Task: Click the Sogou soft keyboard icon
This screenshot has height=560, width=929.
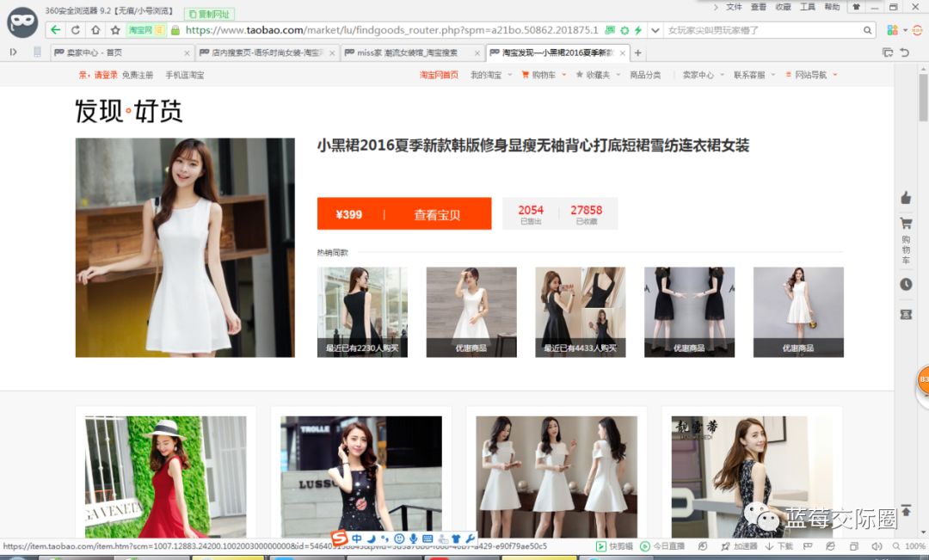Action: pos(428,538)
